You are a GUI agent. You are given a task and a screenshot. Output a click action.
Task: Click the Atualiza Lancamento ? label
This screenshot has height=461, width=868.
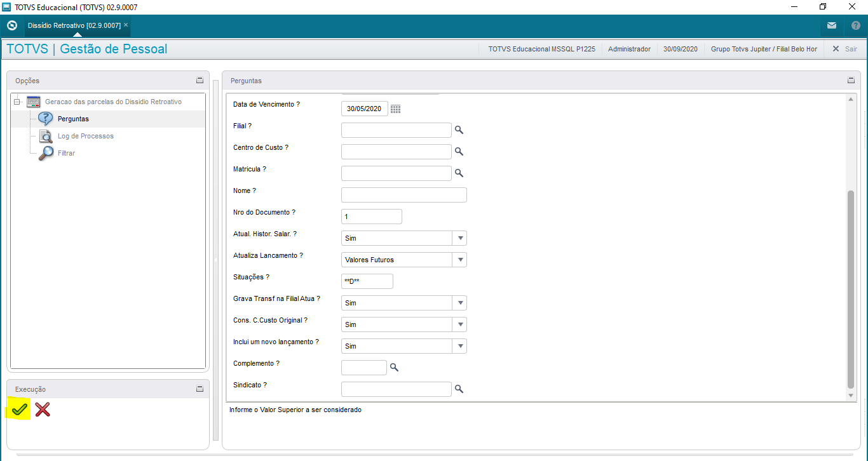(x=268, y=255)
